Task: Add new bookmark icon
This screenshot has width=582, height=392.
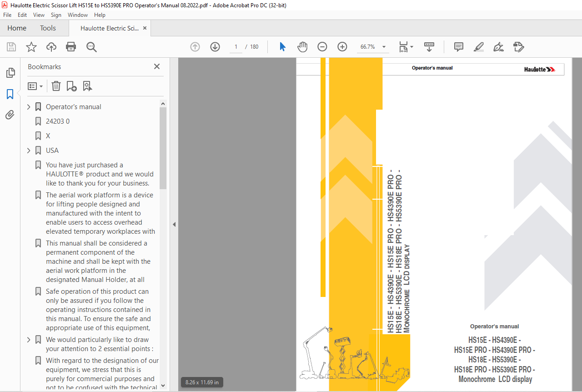Action: pos(72,86)
